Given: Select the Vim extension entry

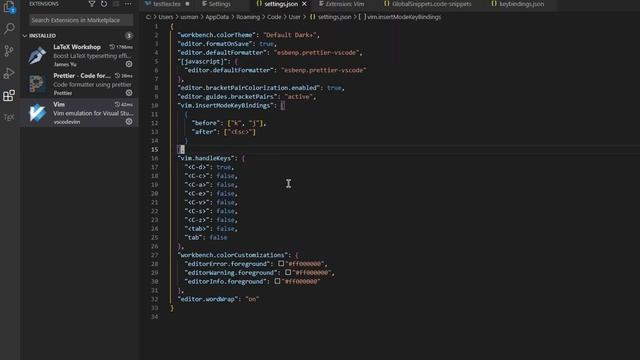Looking at the screenshot, I should [x=80, y=112].
